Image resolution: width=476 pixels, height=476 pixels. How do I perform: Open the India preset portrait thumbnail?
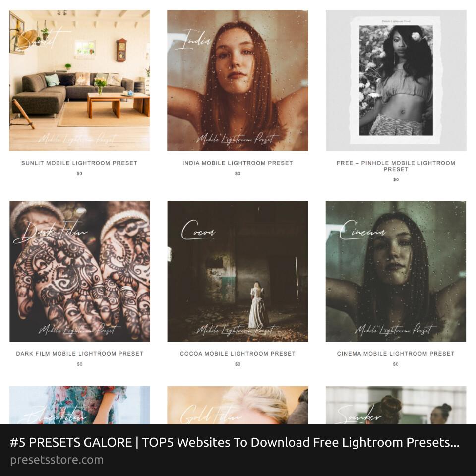point(238,80)
